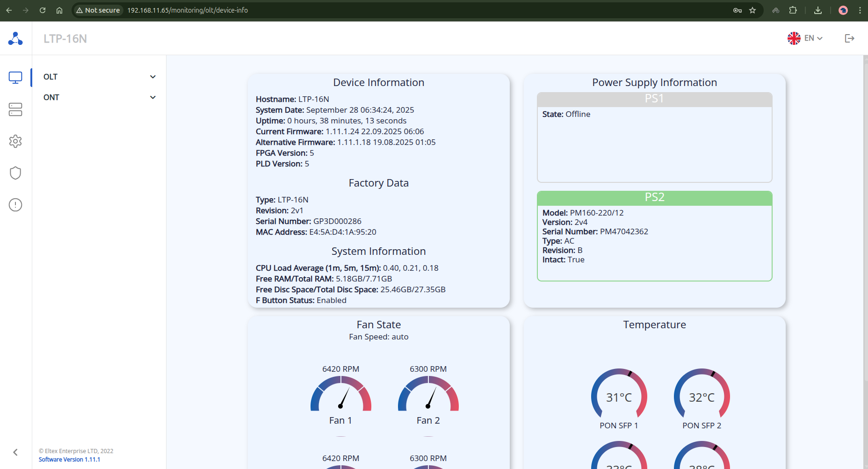Click the PS1 power supply header
The width and height of the screenshot is (868, 469).
point(654,99)
